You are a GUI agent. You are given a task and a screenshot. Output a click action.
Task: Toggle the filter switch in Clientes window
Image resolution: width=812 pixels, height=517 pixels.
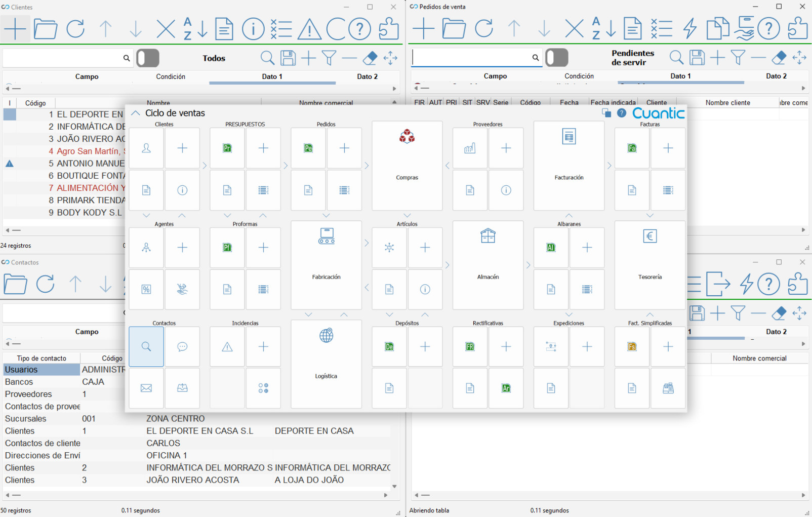click(148, 58)
